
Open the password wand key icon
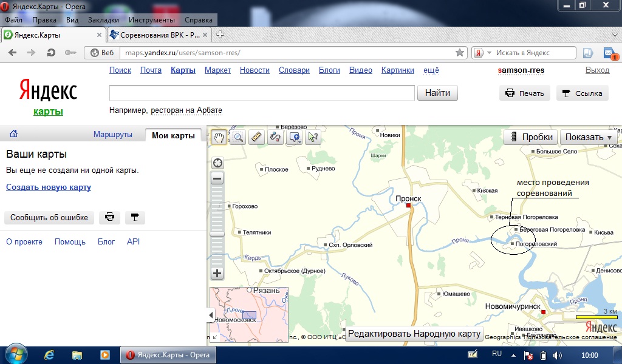(x=70, y=53)
